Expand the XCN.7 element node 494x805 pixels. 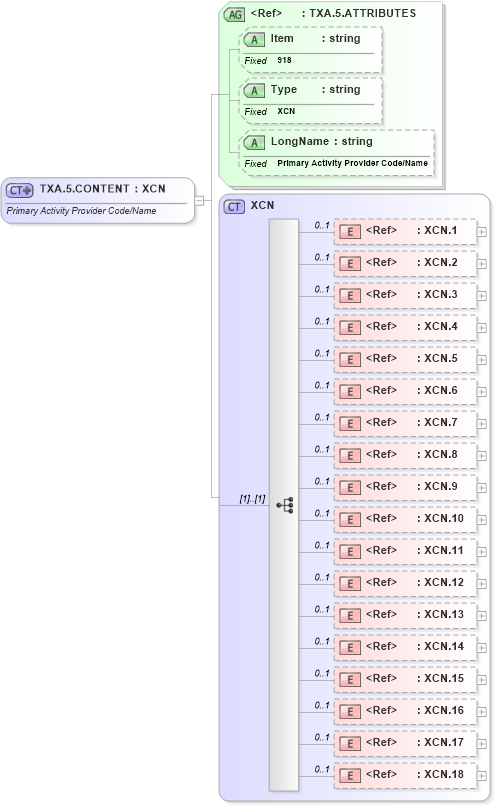(x=481, y=424)
